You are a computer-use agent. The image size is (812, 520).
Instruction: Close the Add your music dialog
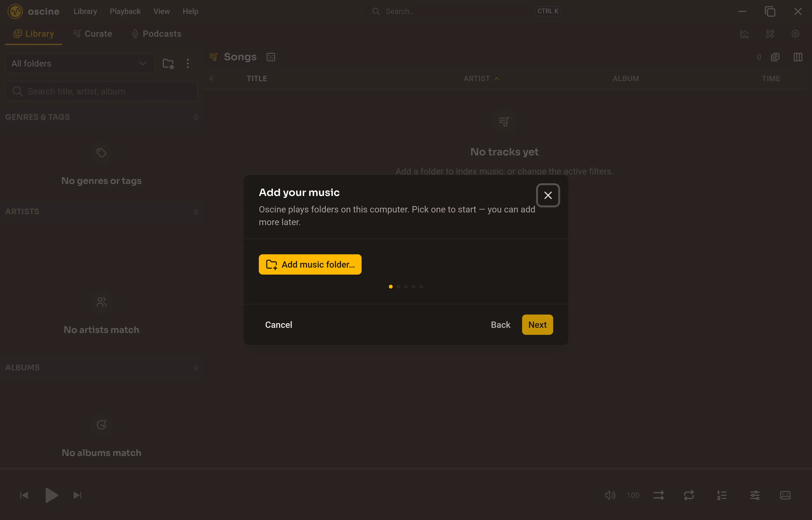[x=548, y=195]
